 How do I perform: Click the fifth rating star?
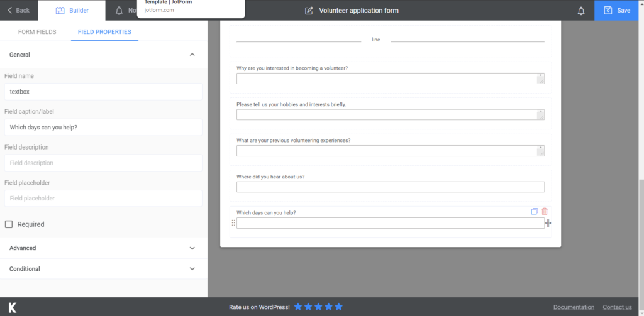point(338,307)
